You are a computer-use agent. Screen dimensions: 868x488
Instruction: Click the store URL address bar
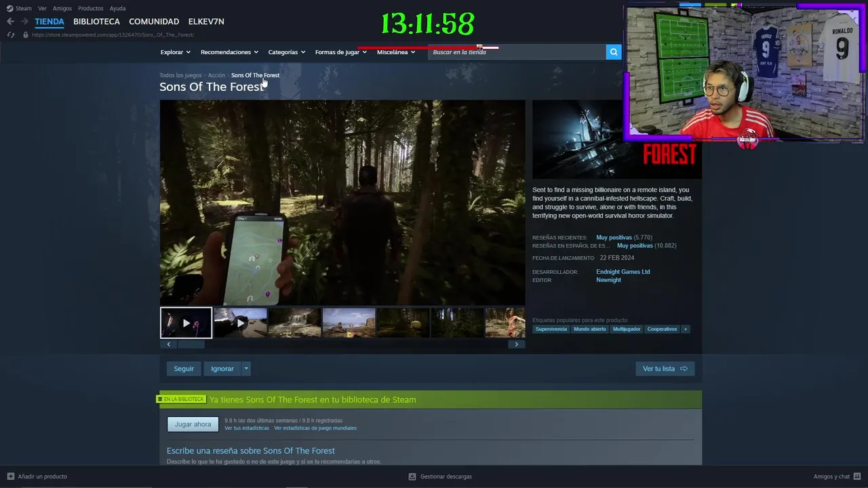click(113, 35)
